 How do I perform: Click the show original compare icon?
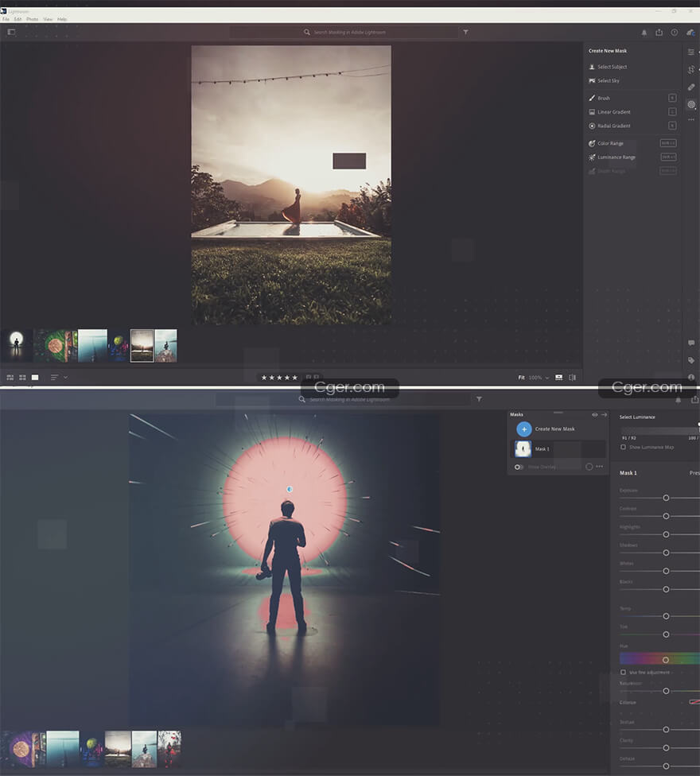[x=572, y=378]
